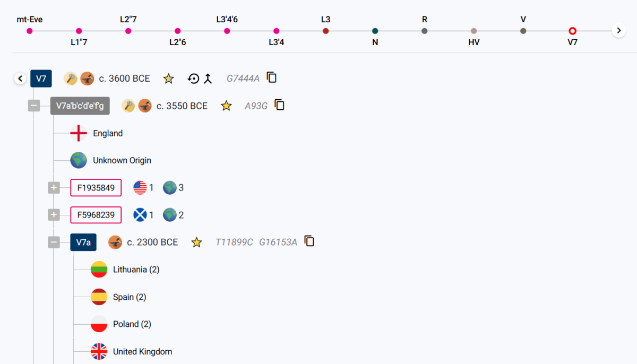This screenshot has height=364, width=637.
Task: Go back using the arrow left of V7
Action: 20,79
